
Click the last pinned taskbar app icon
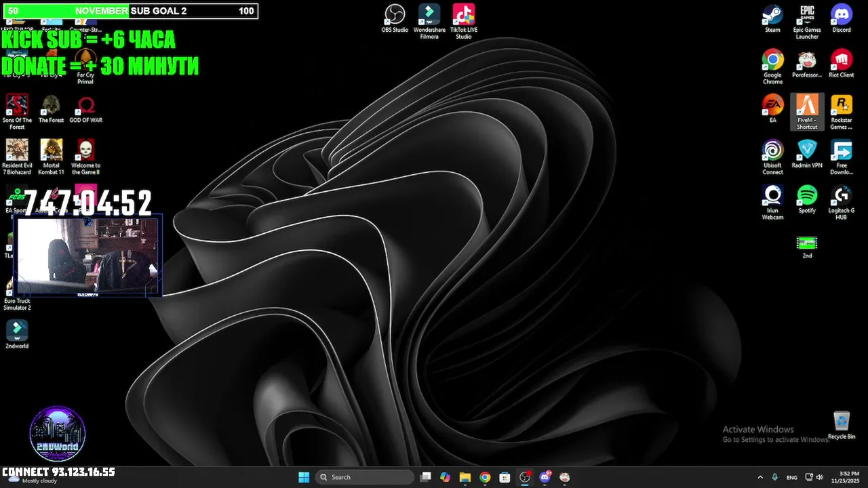(x=564, y=477)
